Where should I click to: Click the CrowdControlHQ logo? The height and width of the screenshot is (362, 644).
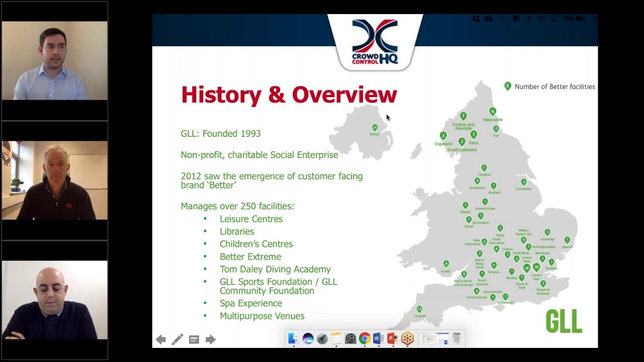375,42
